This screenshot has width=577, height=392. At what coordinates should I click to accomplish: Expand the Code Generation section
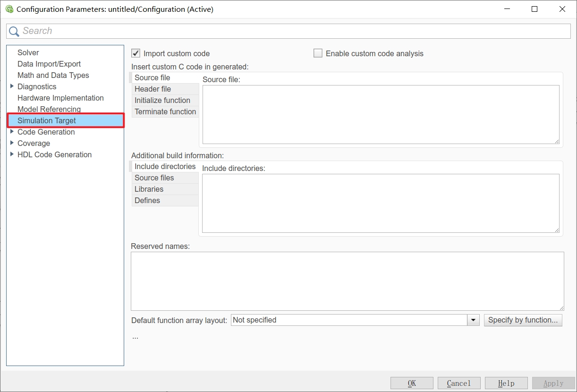coord(11,132)
